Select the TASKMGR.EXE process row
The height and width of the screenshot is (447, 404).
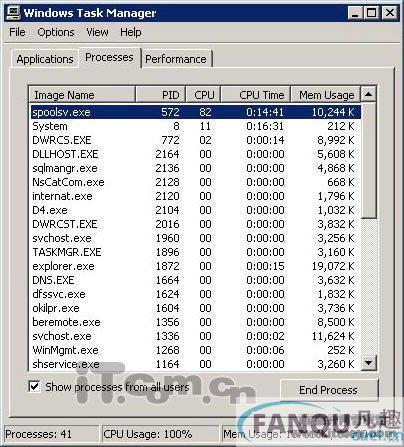click(x=195, y=252)
